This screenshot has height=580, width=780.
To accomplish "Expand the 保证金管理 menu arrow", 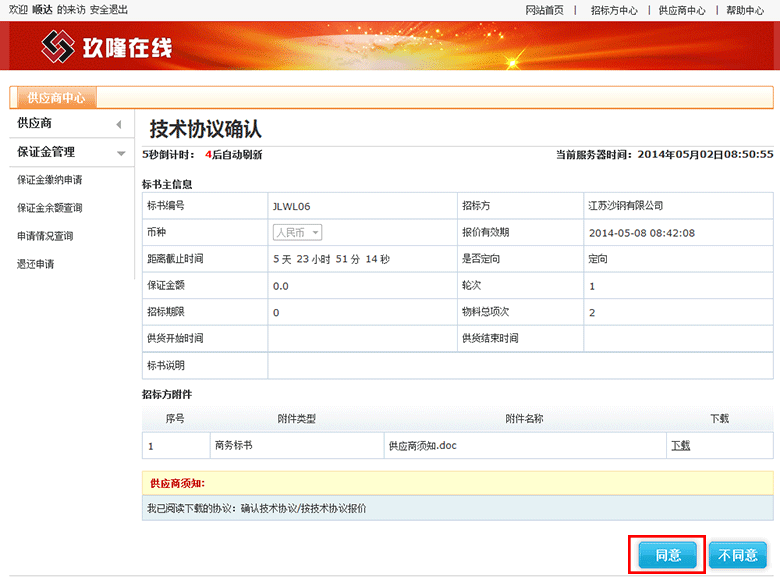I will [121, 153].
